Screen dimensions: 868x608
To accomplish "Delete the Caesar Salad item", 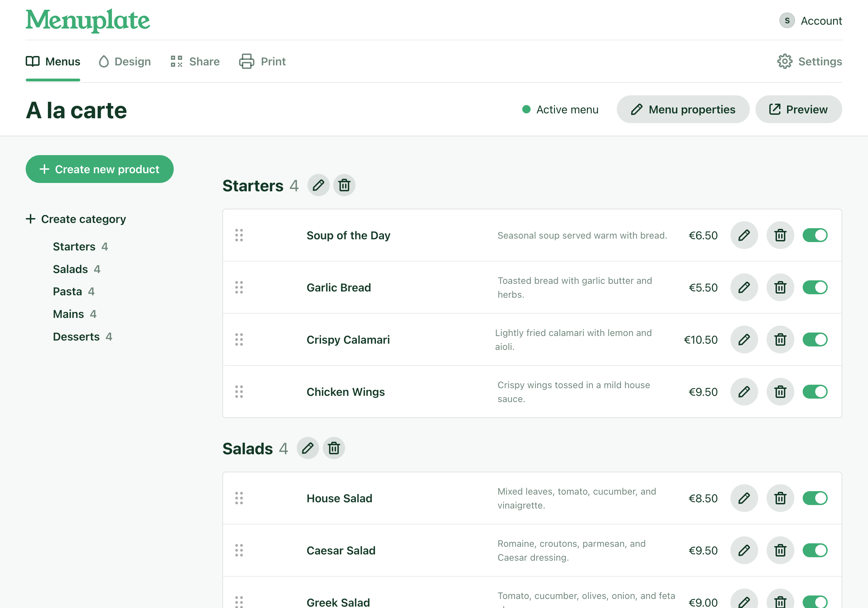I will pyautogui.click(x=780, y=551).
